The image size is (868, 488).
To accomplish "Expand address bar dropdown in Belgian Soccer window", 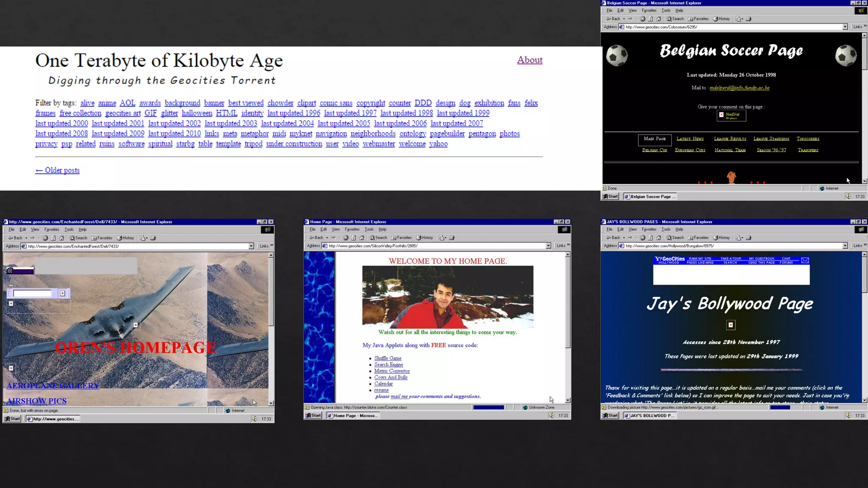I will coord(845,27).
